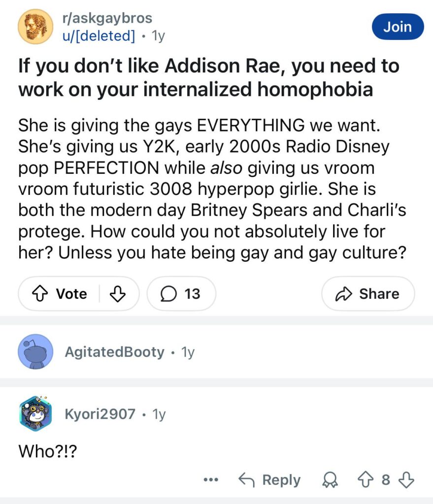Tap AgitatedBooty's avatar icon
Viewport: 433px width, 504px height.
[x=35, y=351]
